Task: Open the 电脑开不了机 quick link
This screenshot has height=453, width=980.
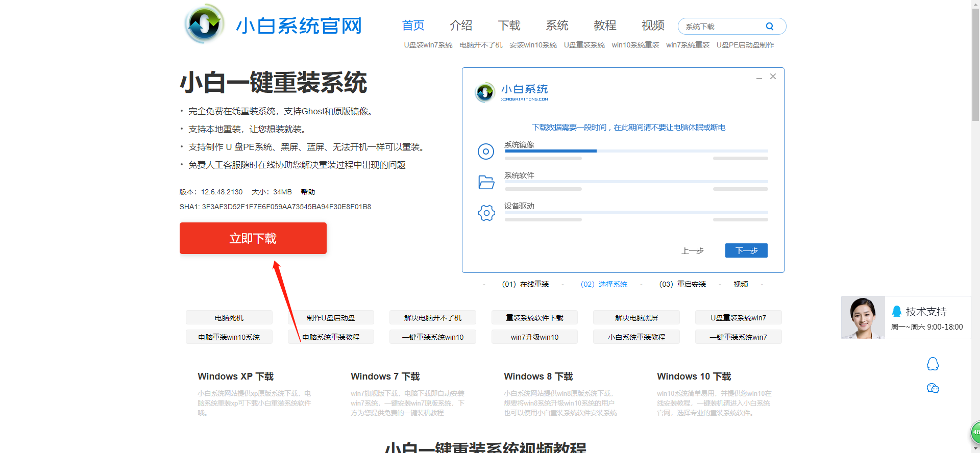Action: click(x=481, y=45)
